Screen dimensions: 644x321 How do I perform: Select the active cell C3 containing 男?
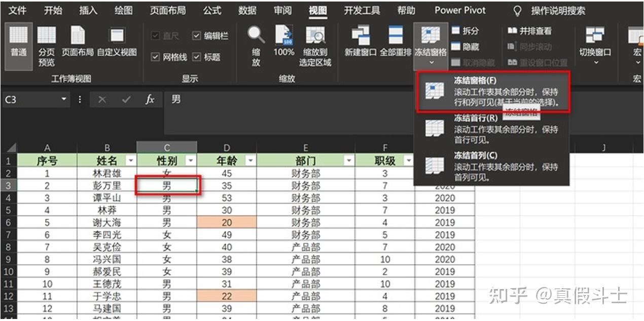[167, 186]
